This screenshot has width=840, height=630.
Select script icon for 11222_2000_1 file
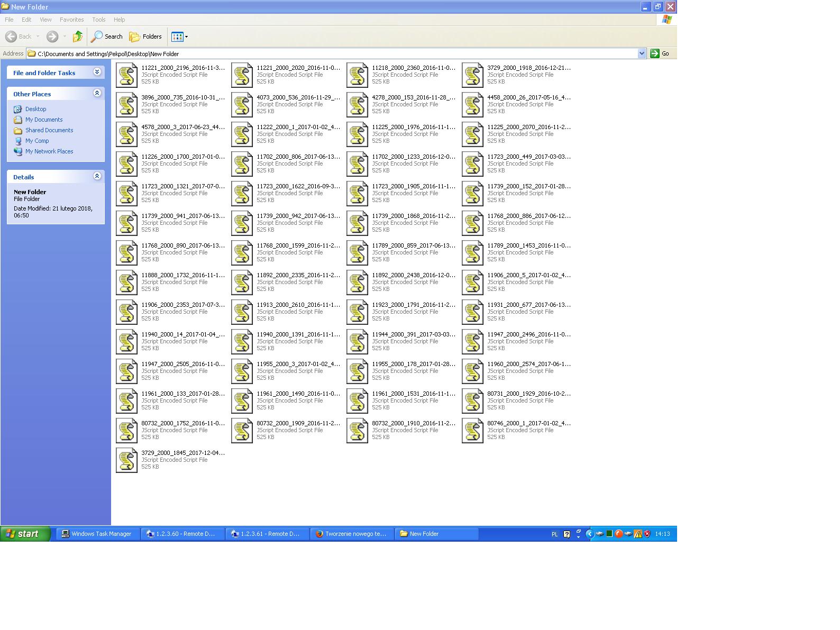coord(242,134)
